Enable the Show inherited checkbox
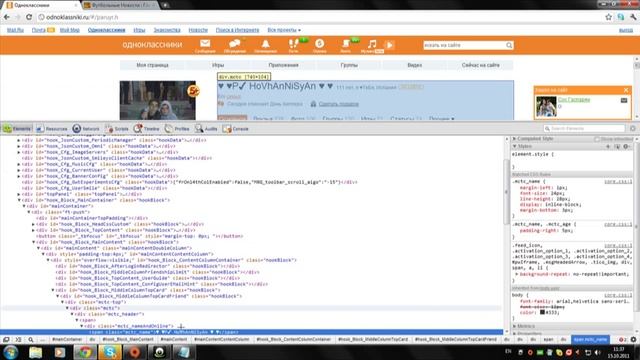 [x=597, y=139]
